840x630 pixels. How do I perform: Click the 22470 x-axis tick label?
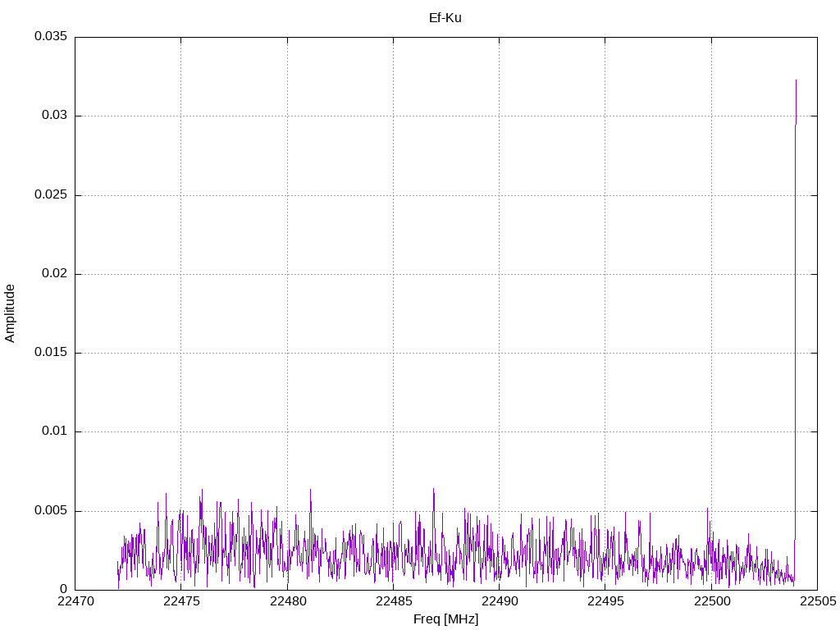(x=75, y=601)
